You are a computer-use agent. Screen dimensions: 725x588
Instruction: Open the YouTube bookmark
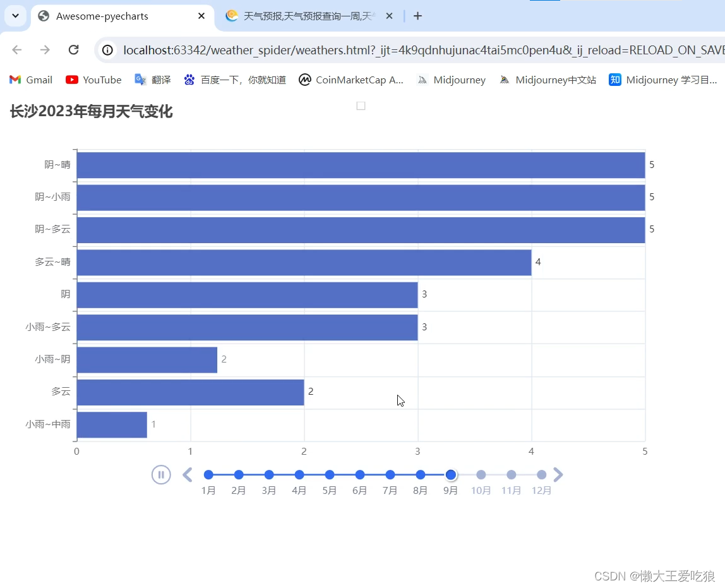tap(93, 80)
